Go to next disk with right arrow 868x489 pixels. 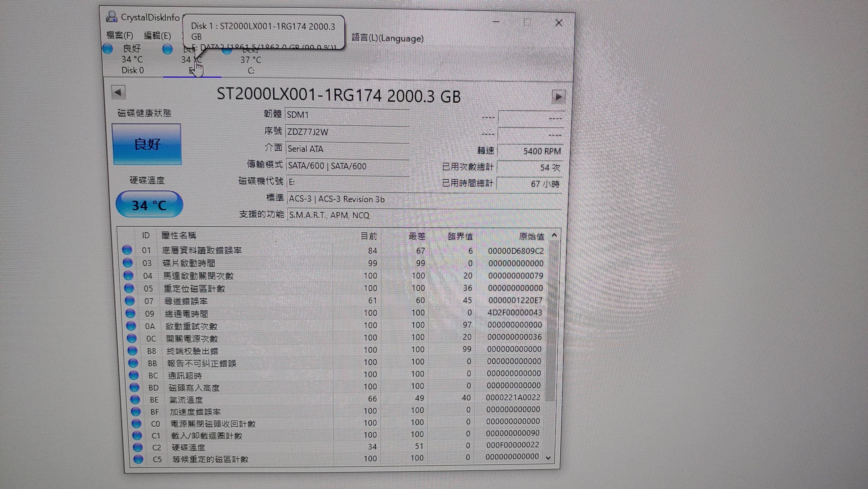click(558, 97)
